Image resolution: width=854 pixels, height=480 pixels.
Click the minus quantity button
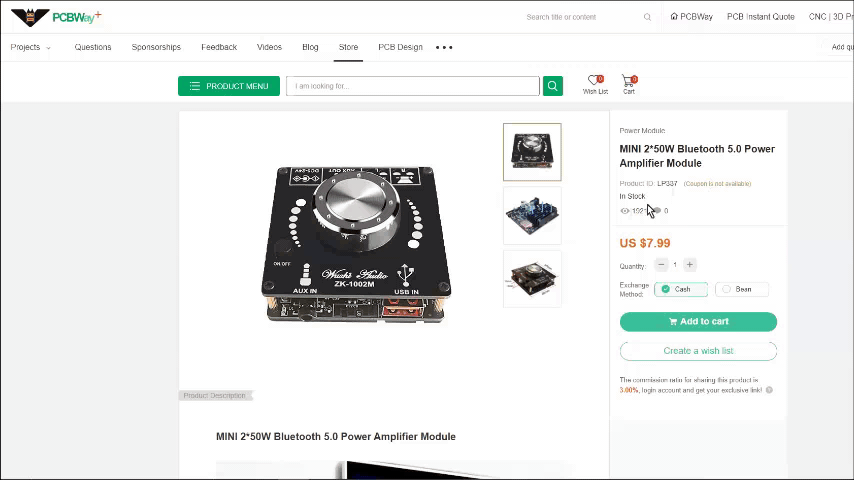(661, 265)
